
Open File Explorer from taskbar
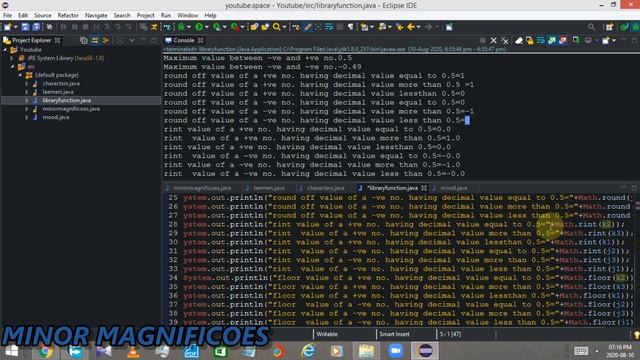[366, 351]
